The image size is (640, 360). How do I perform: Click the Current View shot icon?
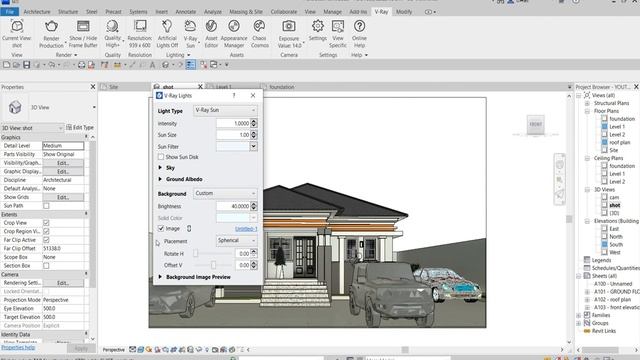pyautogui.click(x=17, y=27)
